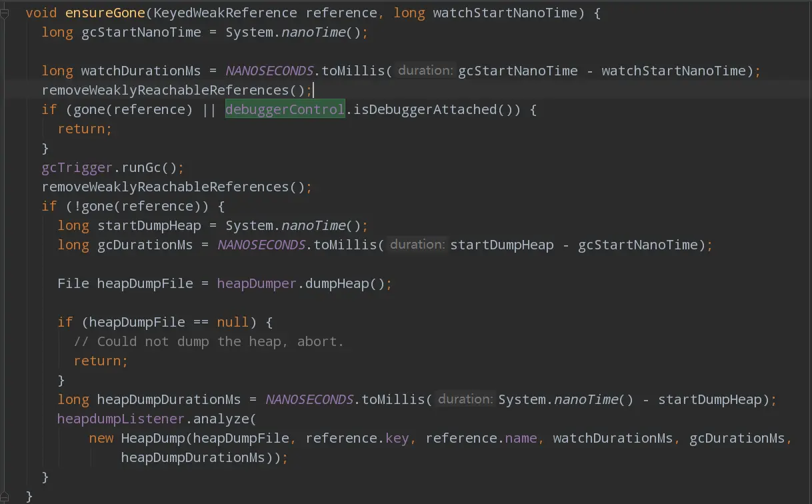Click removeWeaklyReachableReferences below gcTrigger.runGc

click(165, 187)
